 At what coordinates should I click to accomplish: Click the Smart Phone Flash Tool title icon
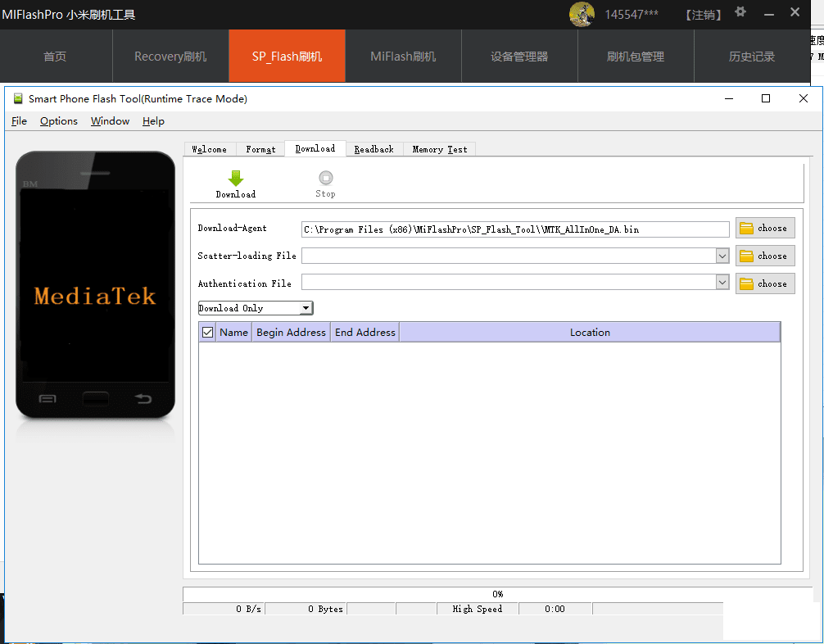click(x=18, y=98)
